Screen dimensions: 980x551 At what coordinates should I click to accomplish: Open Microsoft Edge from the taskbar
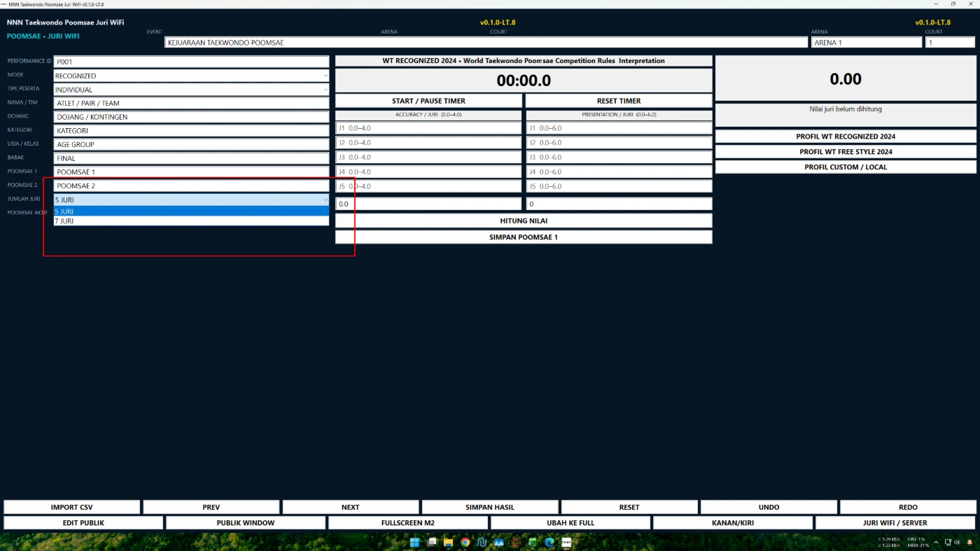[x=549, y=542]
